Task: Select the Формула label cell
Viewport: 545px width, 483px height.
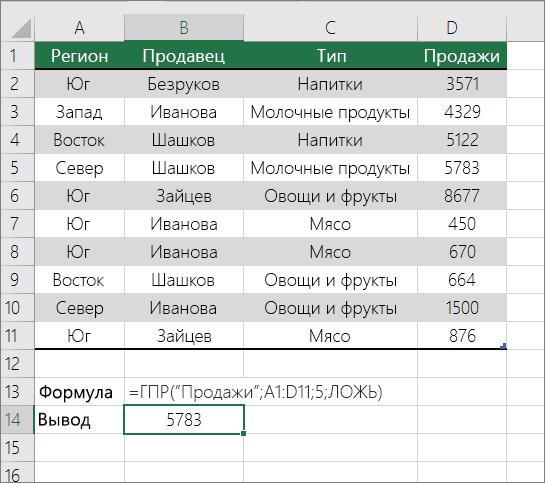Action: pyautogui.click(x=79, y=392)
